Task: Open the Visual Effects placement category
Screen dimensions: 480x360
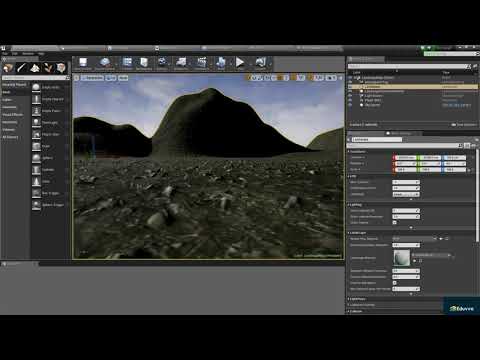Action: 15,115
